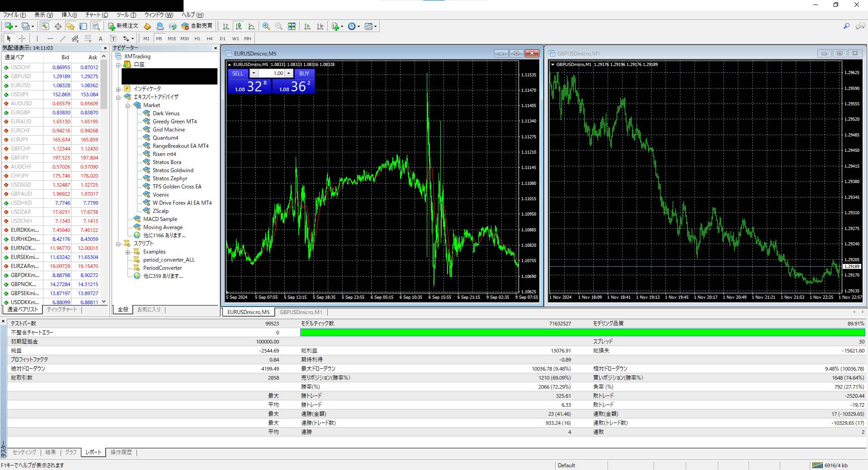868x470 pixels.
Task: Select the text 'A' drawing tool
Action: [101, 38]
